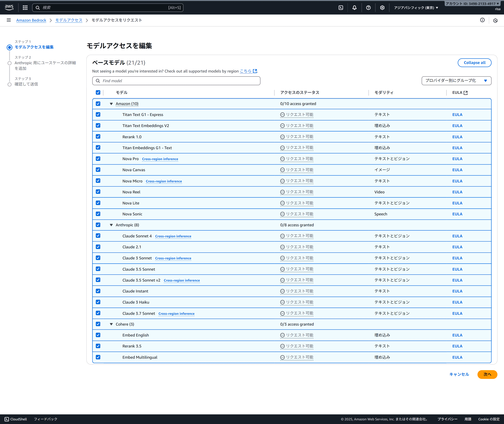Uncheck the Claude Sonnet 4 checkbox
Viewport: 504px width, 424px height.
[x=98, y=236]
